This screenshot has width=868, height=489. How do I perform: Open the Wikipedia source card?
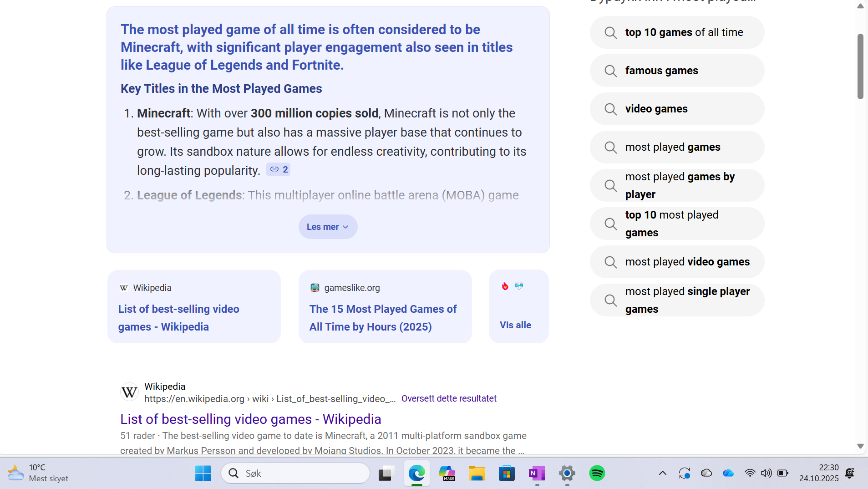pos(194,306)
